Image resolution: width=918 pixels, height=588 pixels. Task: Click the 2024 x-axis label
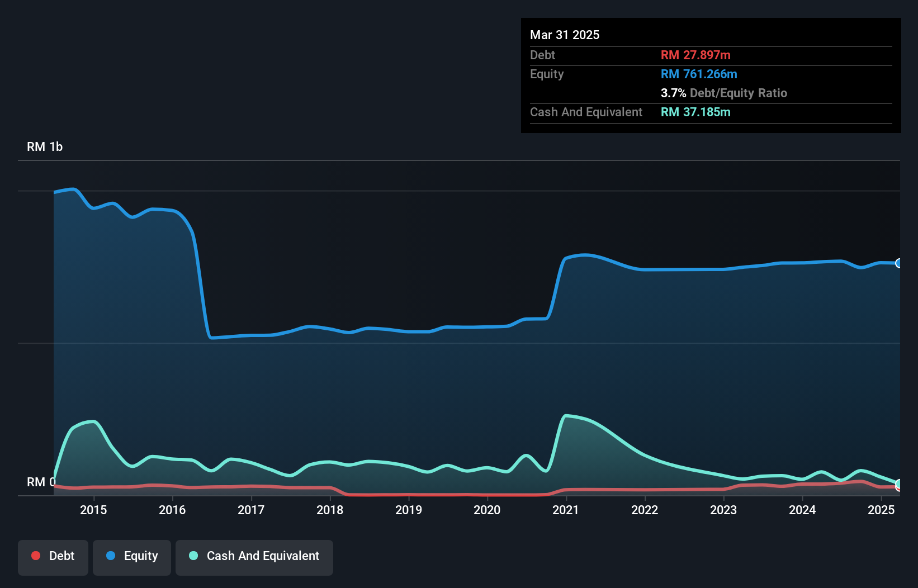click(802, 510)
